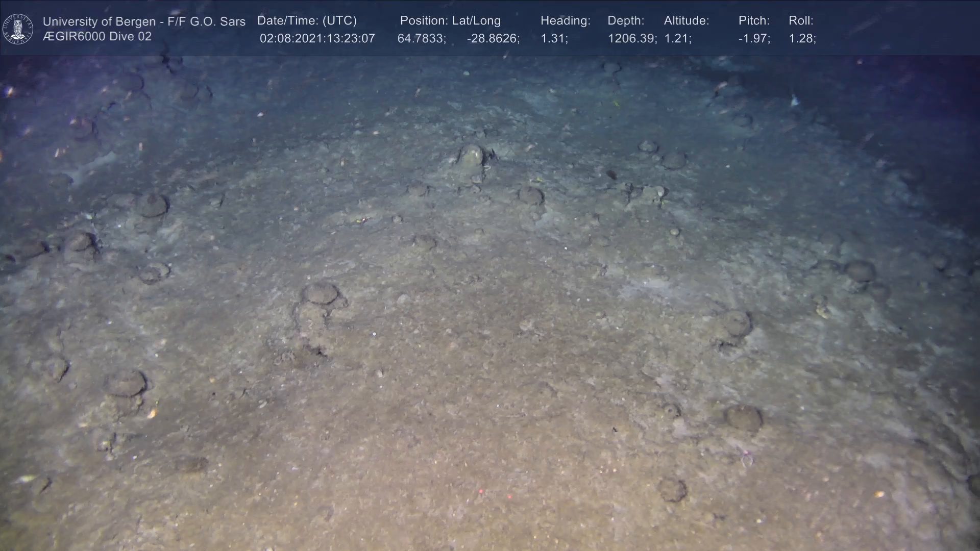The height and width of the screenshot is (551, 980).
Task: Click the Altitude label
Action: coord(686,21)
